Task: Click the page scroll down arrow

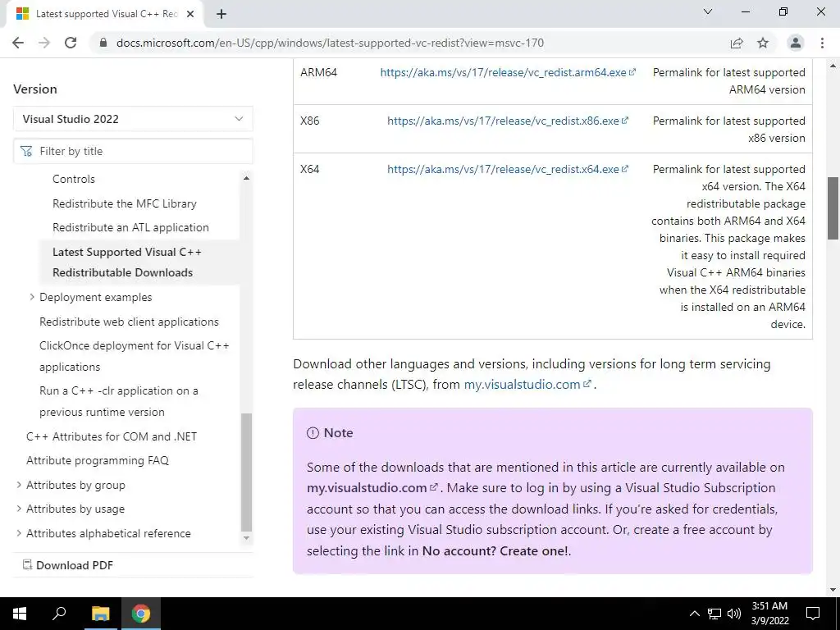Action: tap(833, 591)
